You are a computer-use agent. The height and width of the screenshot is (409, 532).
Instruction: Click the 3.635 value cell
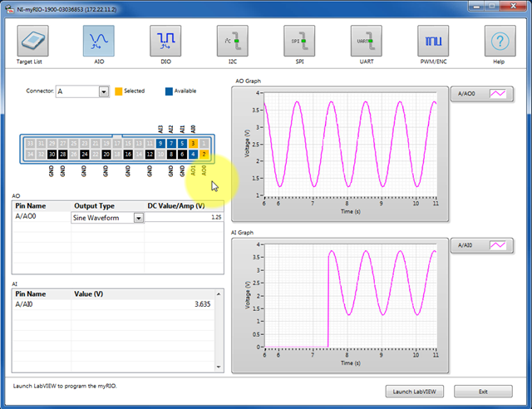[x=142, y=304]
